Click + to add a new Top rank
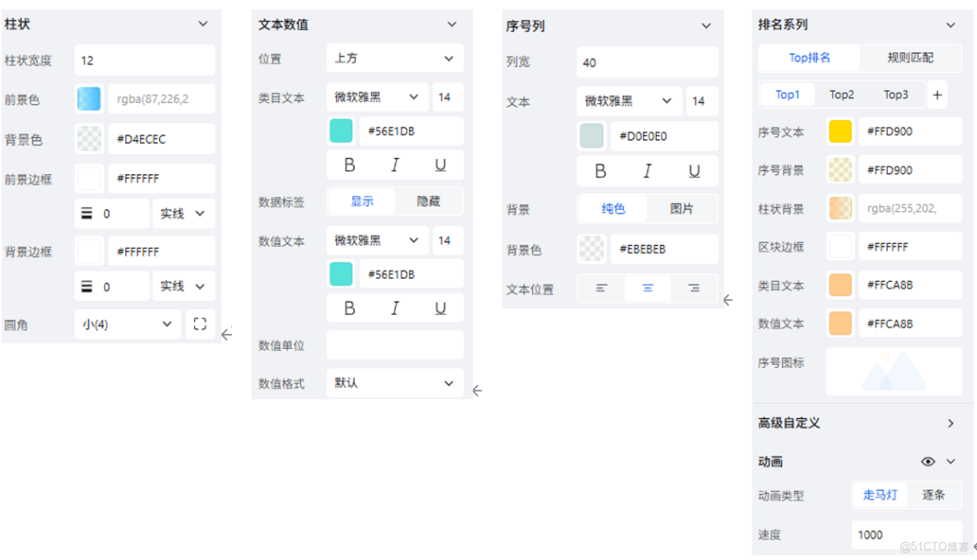The width and height of the screenshot is (977, 560). click(x=937, y=94)
